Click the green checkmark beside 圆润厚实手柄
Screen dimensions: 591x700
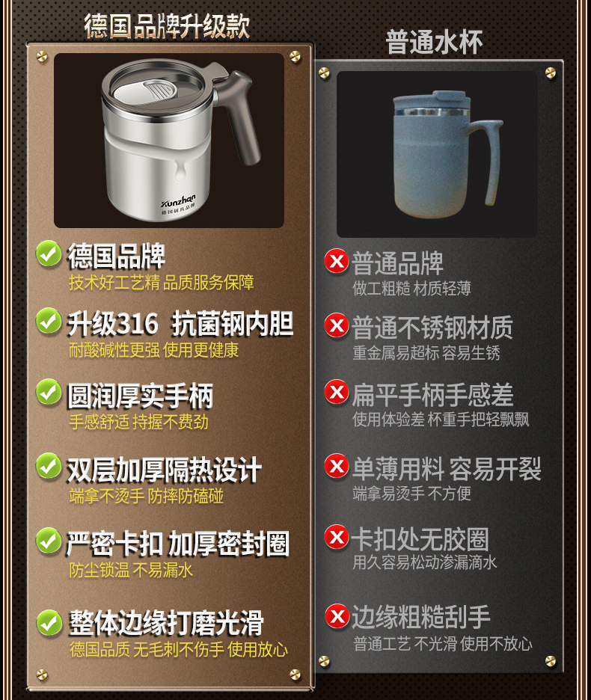pyautogui.click(x=48, y=392)
